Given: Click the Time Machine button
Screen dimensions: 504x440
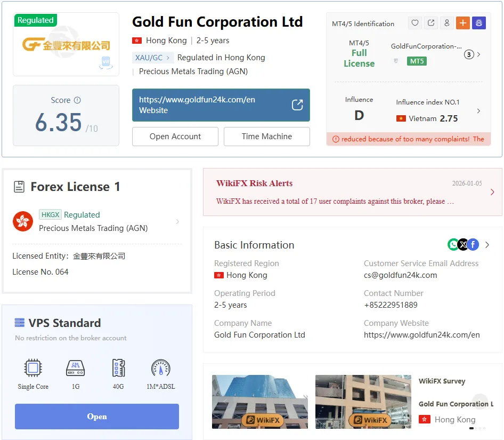Looking at the screenshot, I should (x=267, y=137).
